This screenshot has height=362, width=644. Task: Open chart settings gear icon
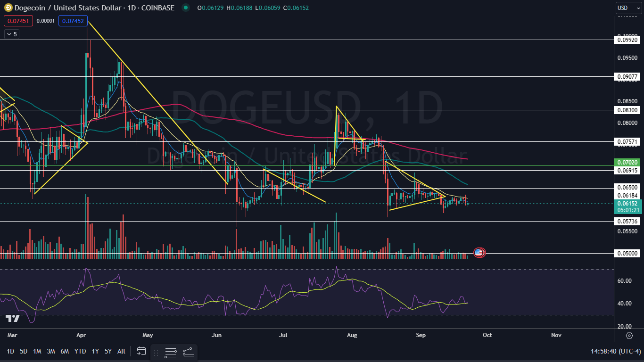[x=629, y=335]
